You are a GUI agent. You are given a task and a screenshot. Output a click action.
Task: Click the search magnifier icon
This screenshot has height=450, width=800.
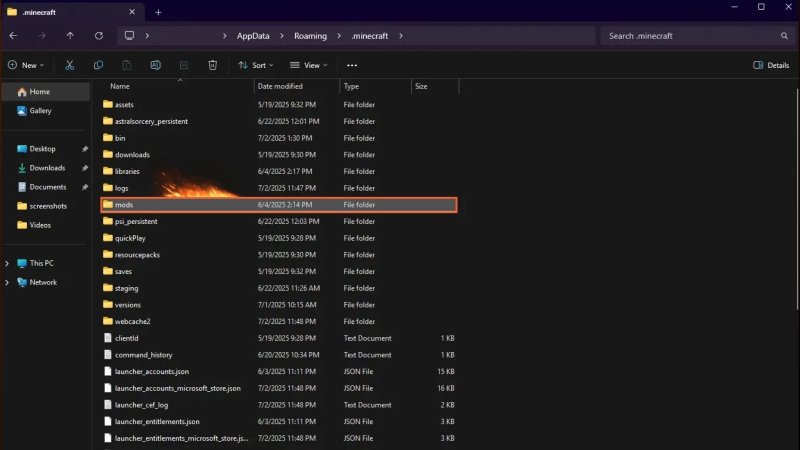(784, 36)
